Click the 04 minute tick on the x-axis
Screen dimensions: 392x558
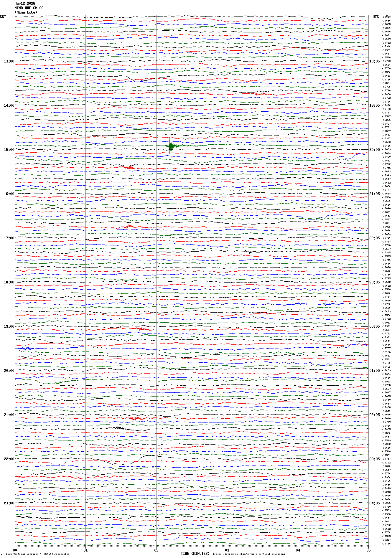[298, 550]
